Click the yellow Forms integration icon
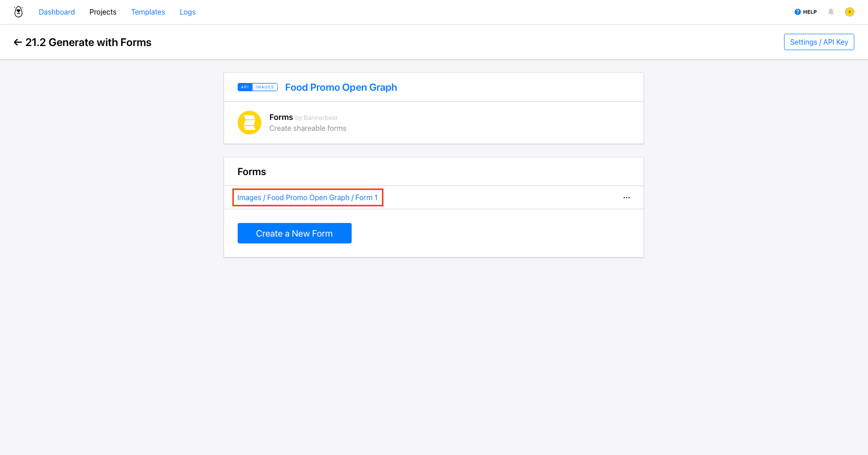The image size is (868, 455). coord(249,122)
